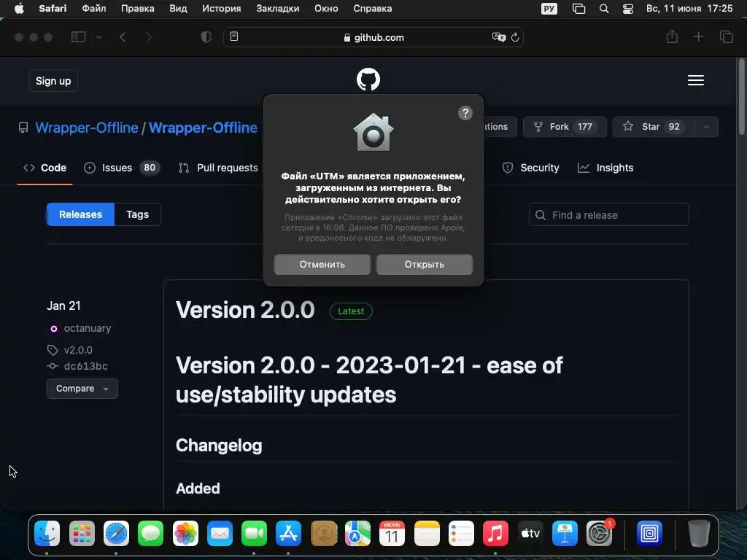Switch to the Issues tab

click(122, 168)
